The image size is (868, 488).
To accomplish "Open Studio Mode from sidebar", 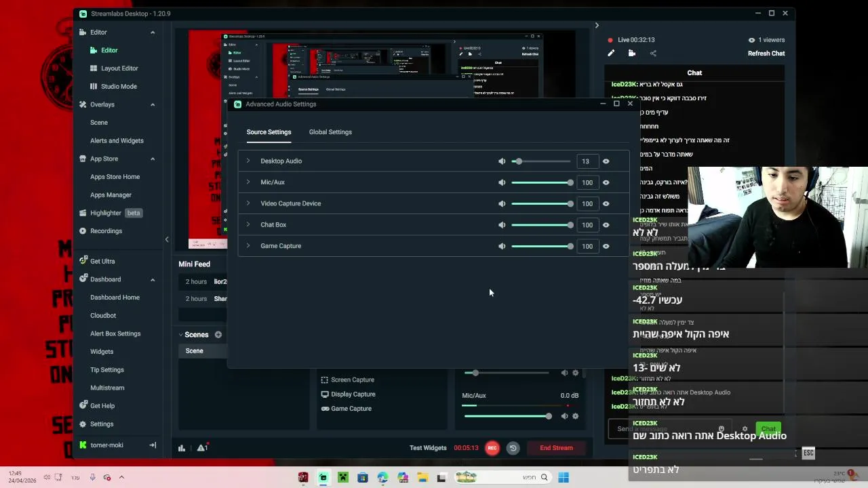I will pos(119,87).
